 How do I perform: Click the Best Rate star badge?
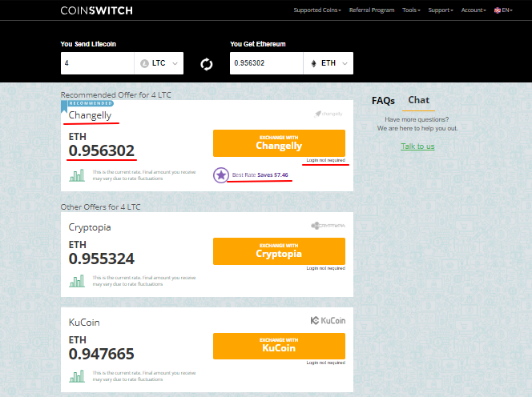click(x=221, y=175)
